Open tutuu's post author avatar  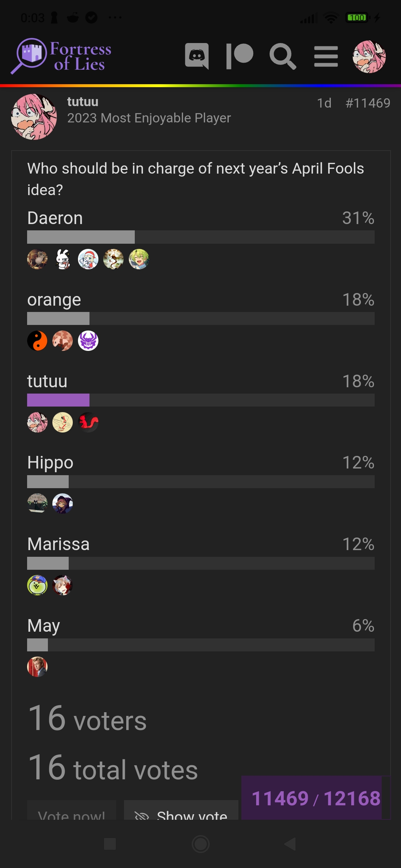point(34,117)
